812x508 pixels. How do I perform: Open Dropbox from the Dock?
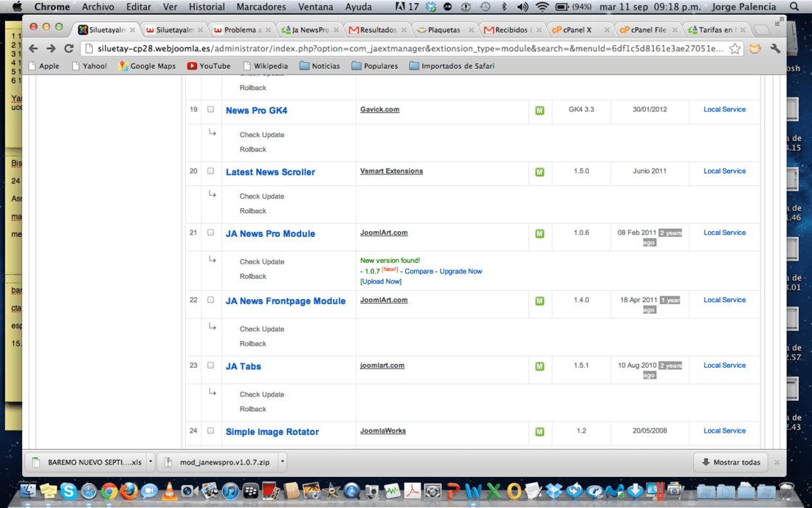coord(554,491)
